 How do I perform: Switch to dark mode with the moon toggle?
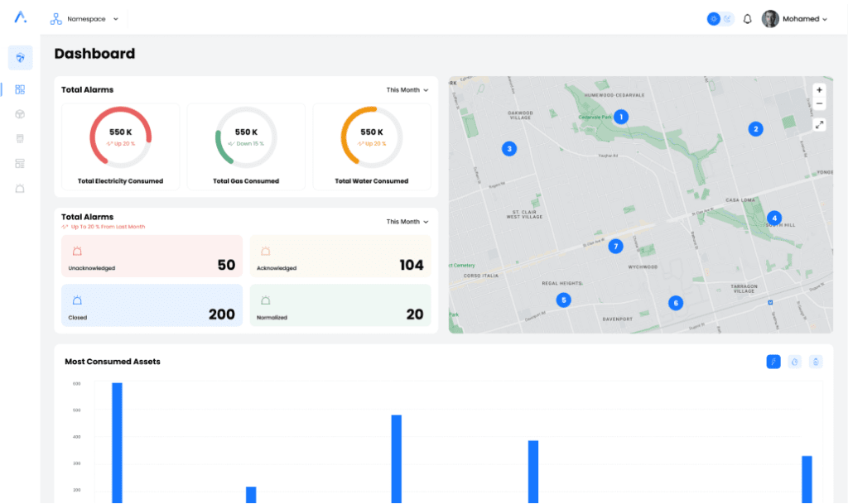(x=728, y=19)
